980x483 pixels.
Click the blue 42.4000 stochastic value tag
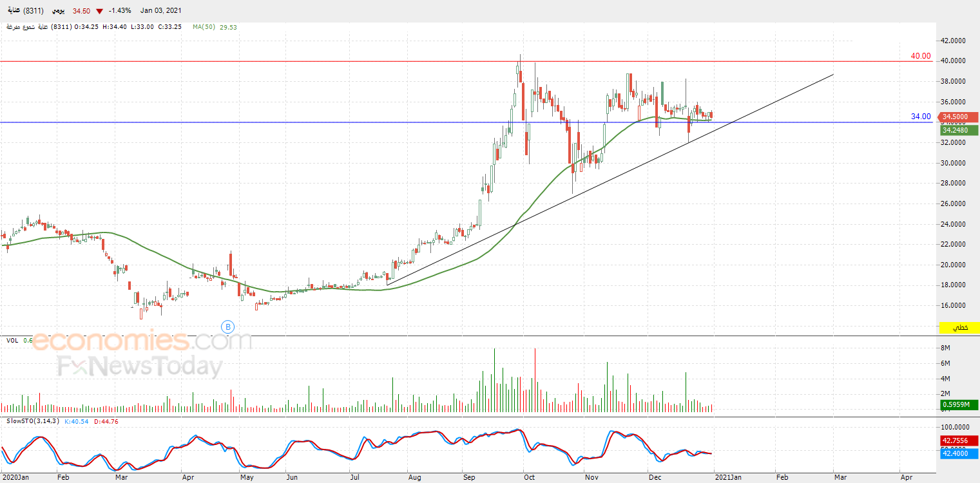point(959,453)
